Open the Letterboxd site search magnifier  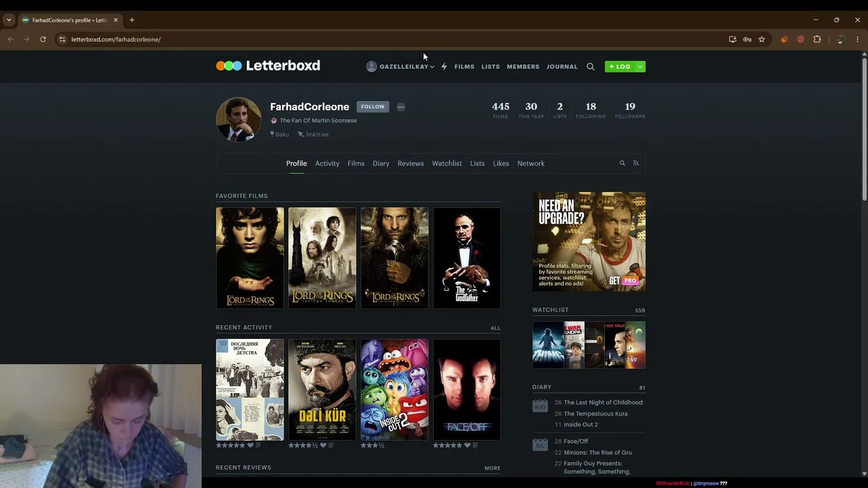(x=591, y=66)
